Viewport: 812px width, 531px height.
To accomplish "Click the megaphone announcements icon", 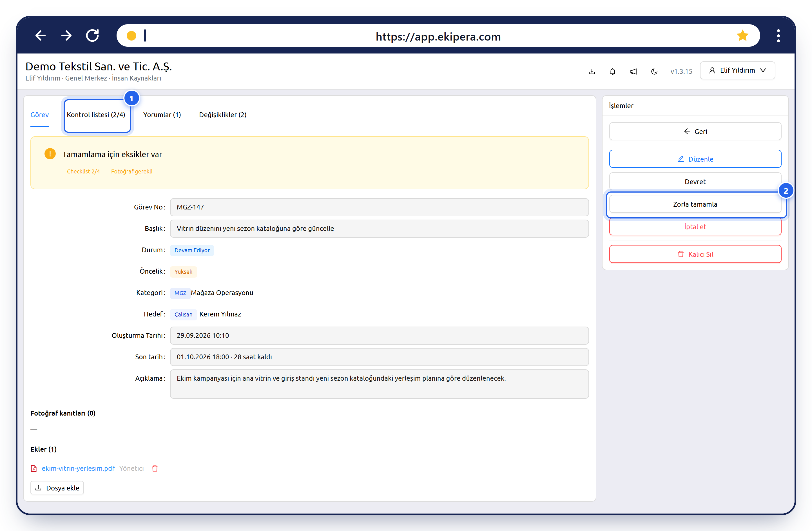I will pos(633,71).
